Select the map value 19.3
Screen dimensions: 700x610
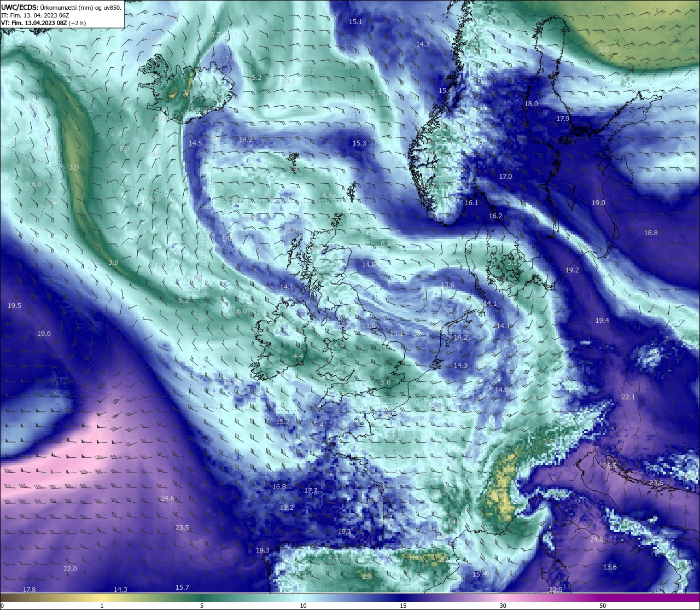click(x=262, y=550)
